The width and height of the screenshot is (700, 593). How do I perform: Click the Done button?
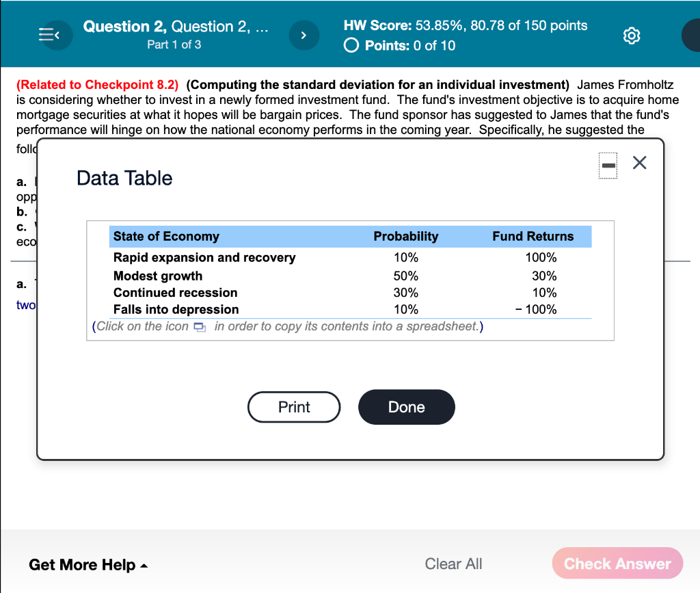(x=406, y=407)
